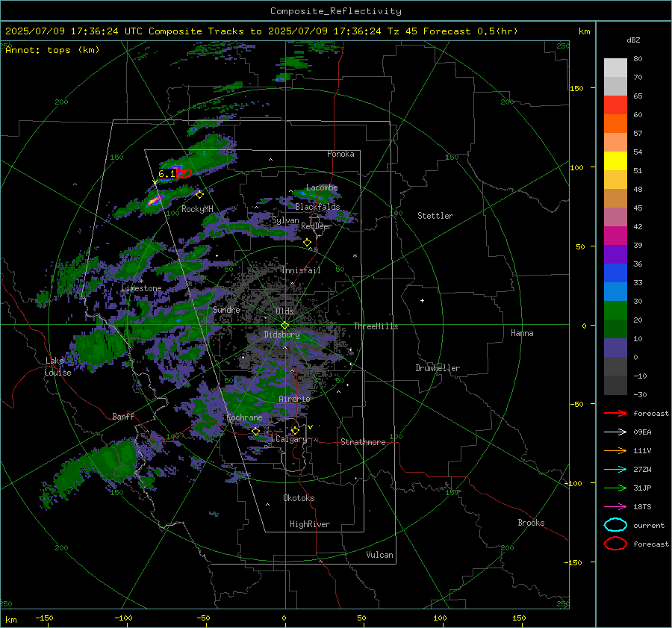The width and height of the screenshot is (672, 628).
Task: Select the storm top label 6.1
Action: [167, 173]
